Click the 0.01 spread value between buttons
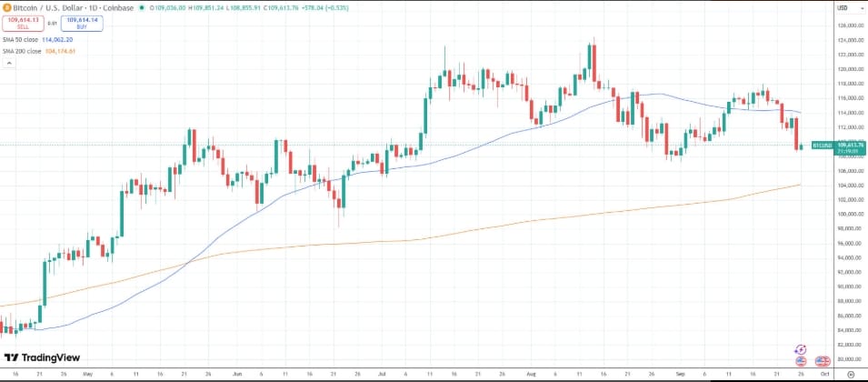The height and width of the screenshot is (382, 868). [x=51, y=24]
